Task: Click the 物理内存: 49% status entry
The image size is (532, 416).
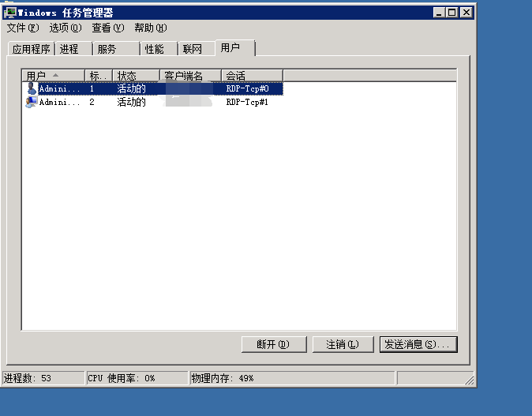Action: click(x=293, y=378)
